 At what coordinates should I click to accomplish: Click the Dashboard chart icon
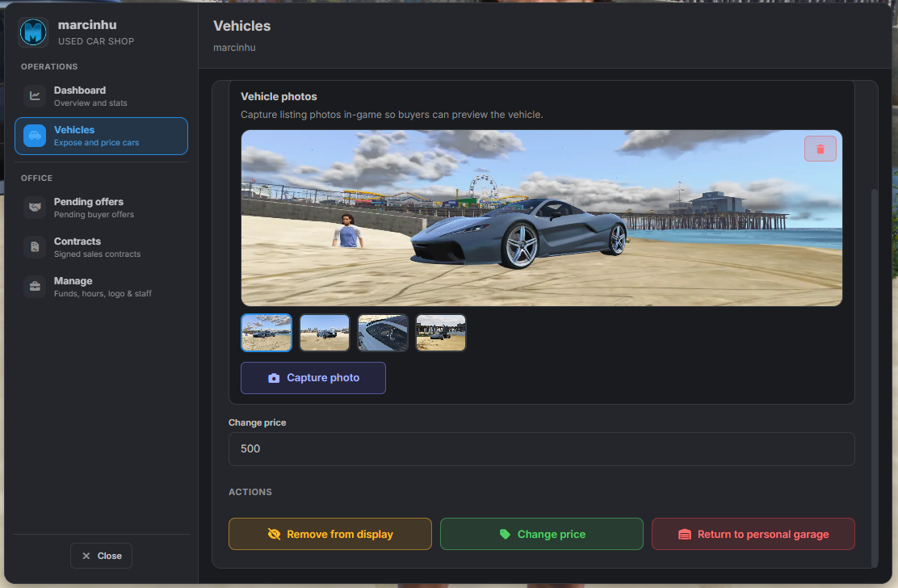point(35,95)
